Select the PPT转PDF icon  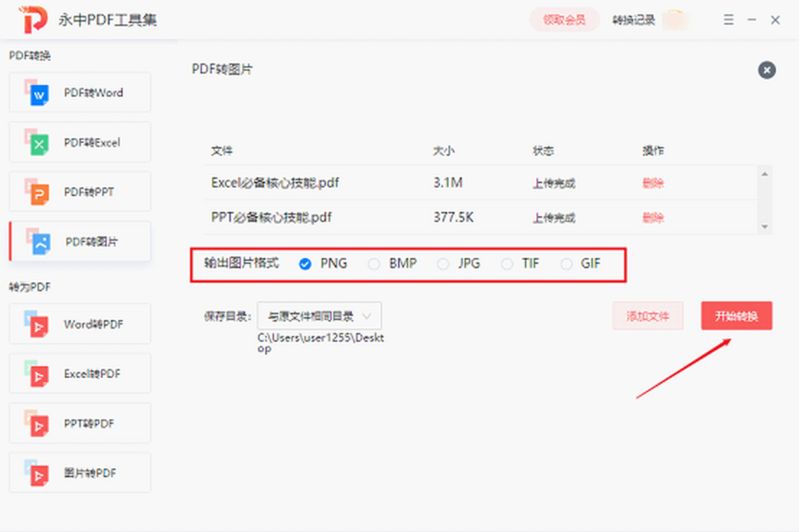pyautogui.click(x=38, y=423)
